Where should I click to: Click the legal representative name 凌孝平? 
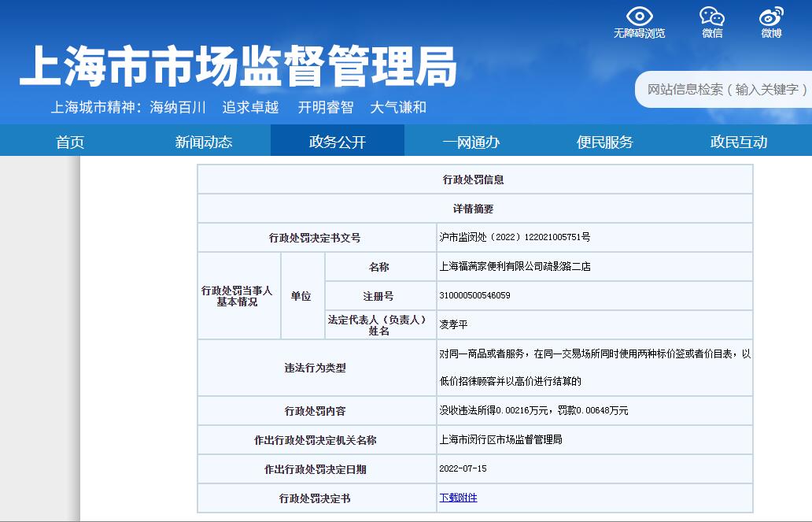coord(453,324)
